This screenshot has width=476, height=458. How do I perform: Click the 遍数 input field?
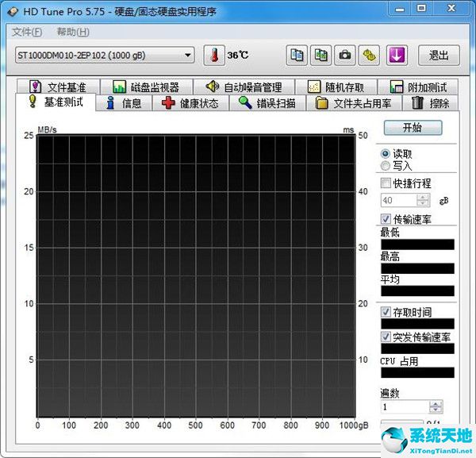click(x=405, y=407)
